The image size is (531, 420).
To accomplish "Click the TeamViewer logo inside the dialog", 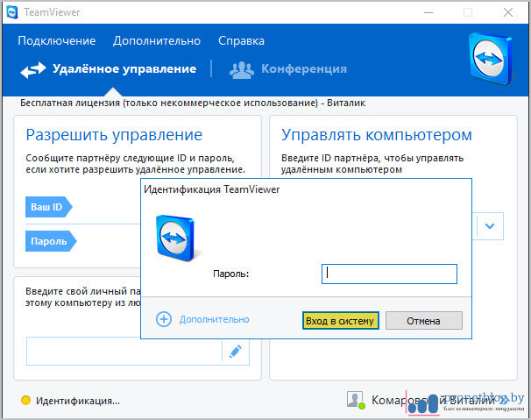I will coord(175,238).
